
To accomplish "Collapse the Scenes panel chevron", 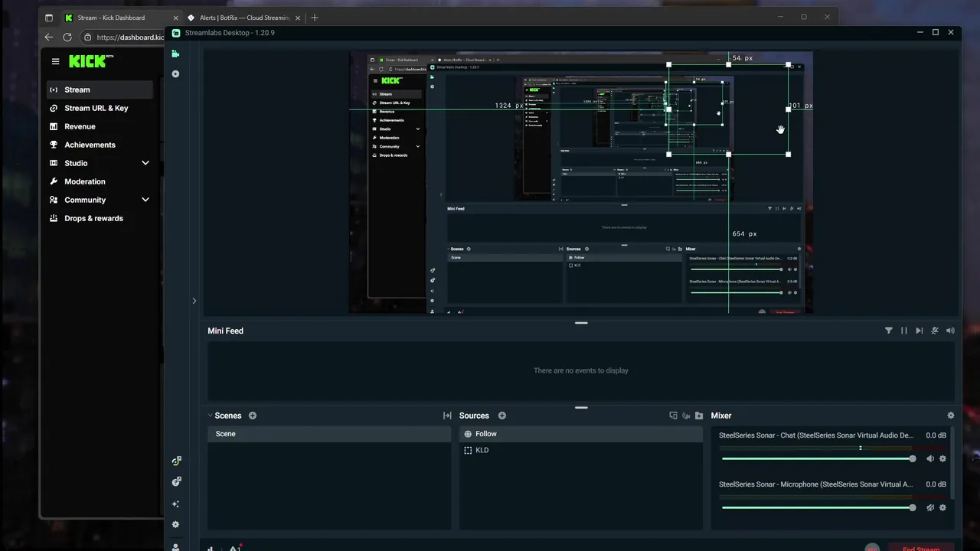I will point(211,416).
